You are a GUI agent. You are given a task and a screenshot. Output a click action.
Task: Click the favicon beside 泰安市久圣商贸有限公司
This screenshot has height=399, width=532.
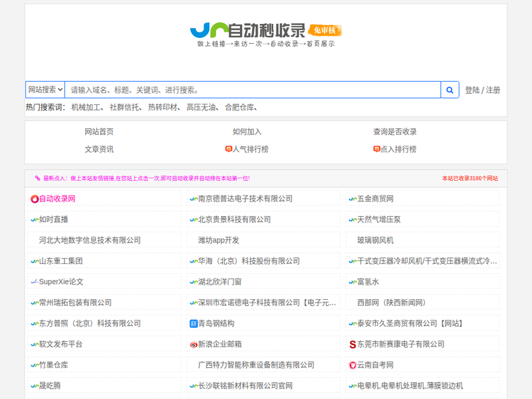click(352, 324)
